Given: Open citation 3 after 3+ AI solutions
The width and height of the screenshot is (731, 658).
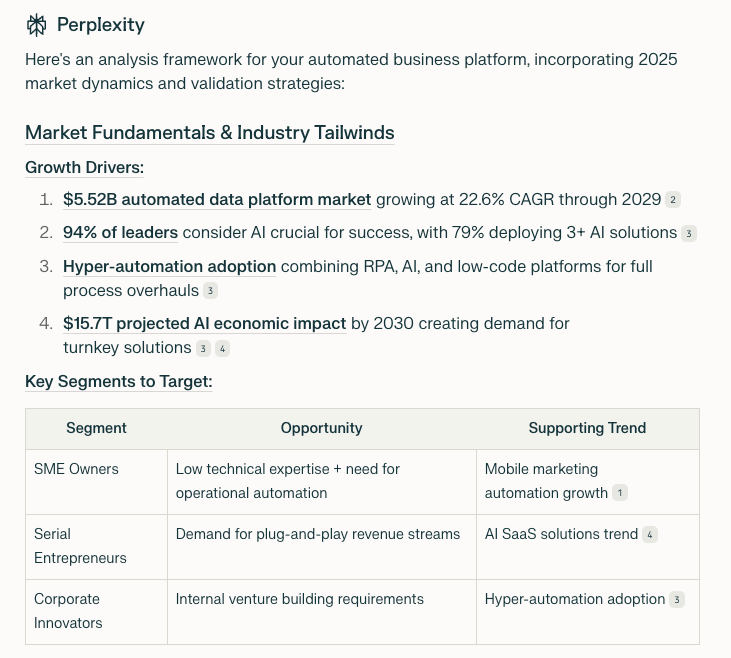Looking at the screenshot, I should coord(688,233).
